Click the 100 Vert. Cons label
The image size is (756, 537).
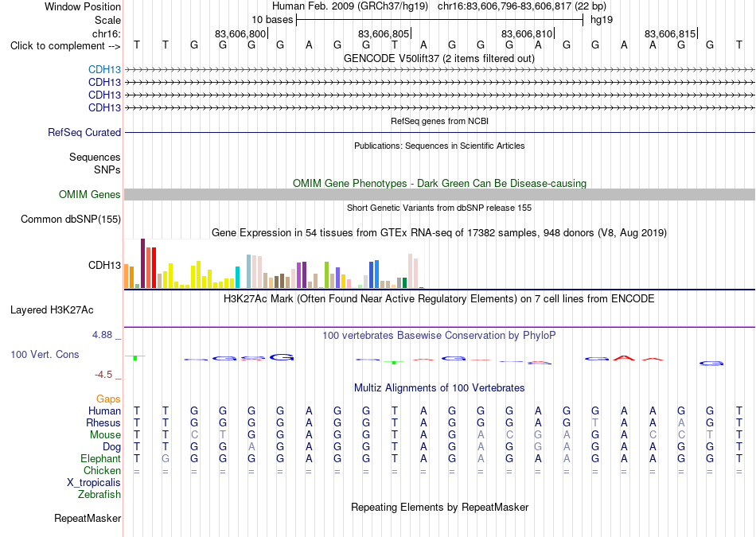[45, 354]
